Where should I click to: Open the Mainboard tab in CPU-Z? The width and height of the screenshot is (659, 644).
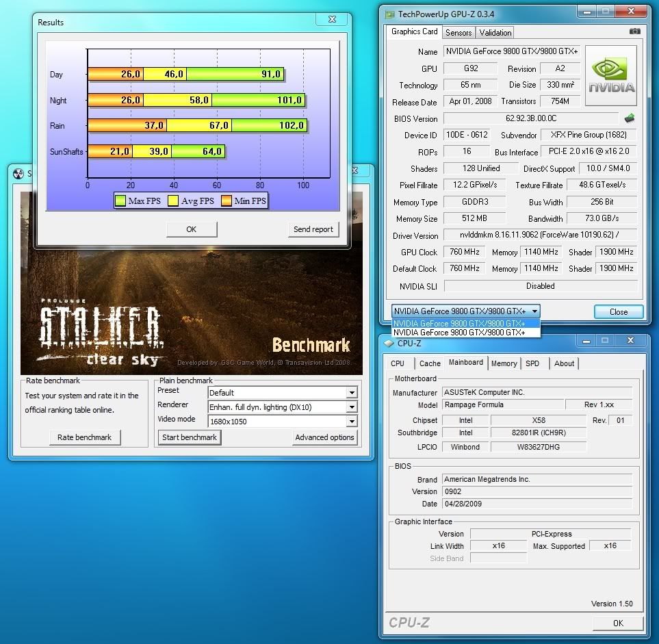(x=465, y=362)
